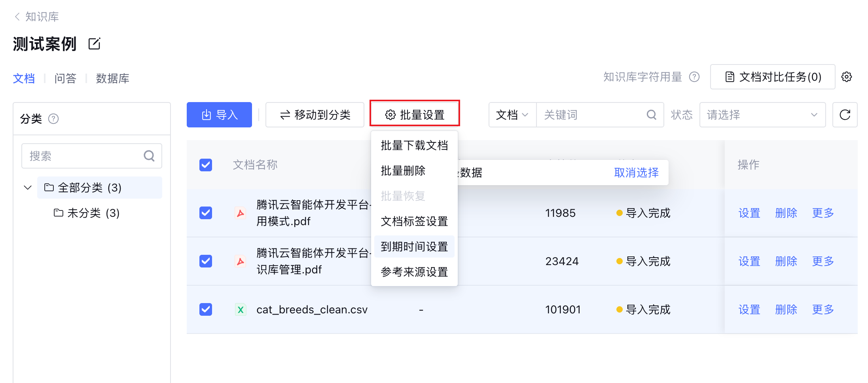Open knowledge base settings gear icon
868x383 pixels.
pyautogui.click(x=847, y=77)
